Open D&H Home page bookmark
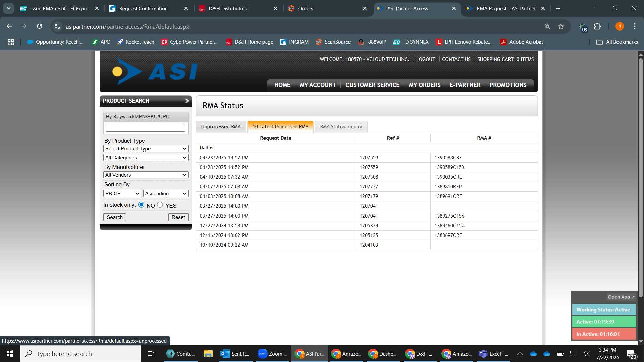Image resolution: width=644 pixels, height=362 pixels. [x=250, y=42]
